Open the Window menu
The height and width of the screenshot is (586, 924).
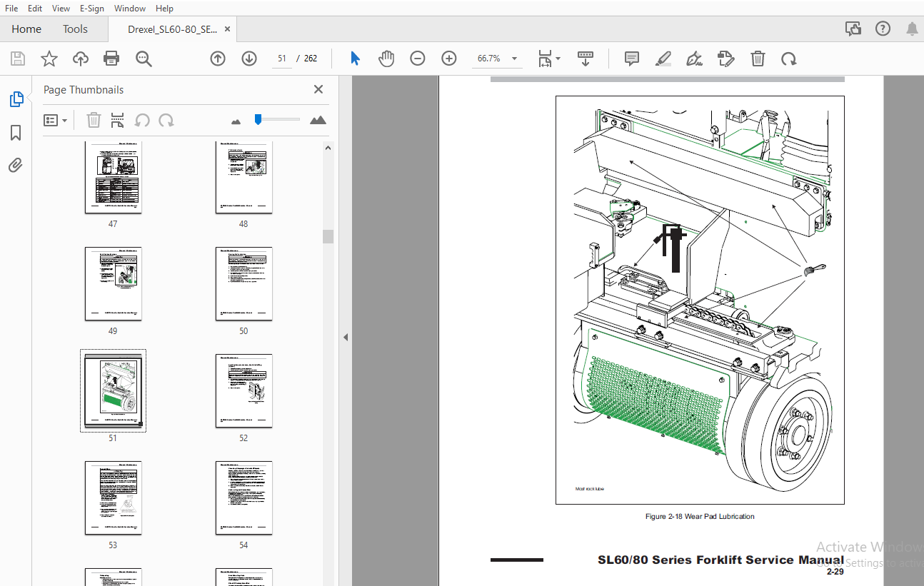click(x=130, y=9)
